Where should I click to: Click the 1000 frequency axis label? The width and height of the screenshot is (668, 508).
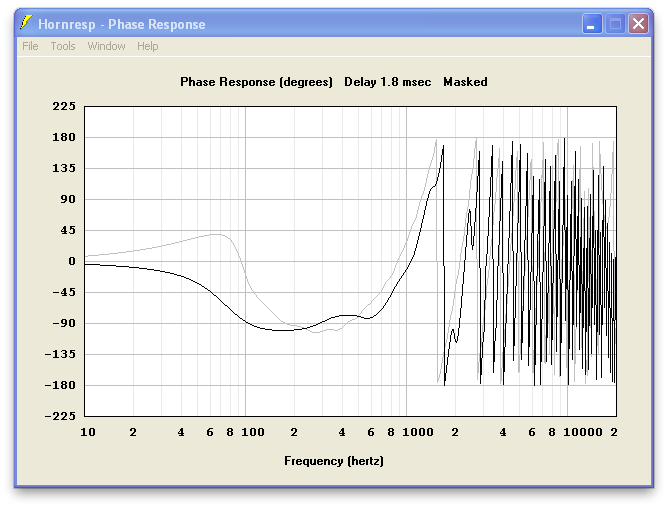[x=418, y=432]
